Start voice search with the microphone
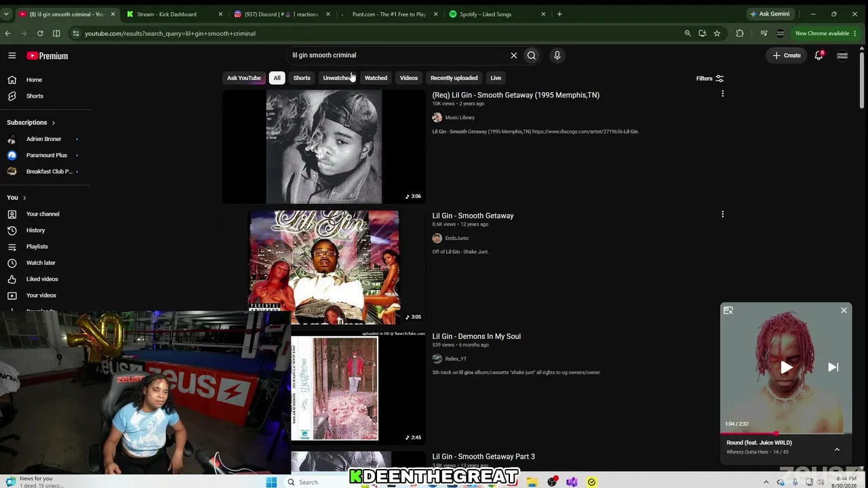Viewport: 868px width, 488px height. tap(557, 56)
